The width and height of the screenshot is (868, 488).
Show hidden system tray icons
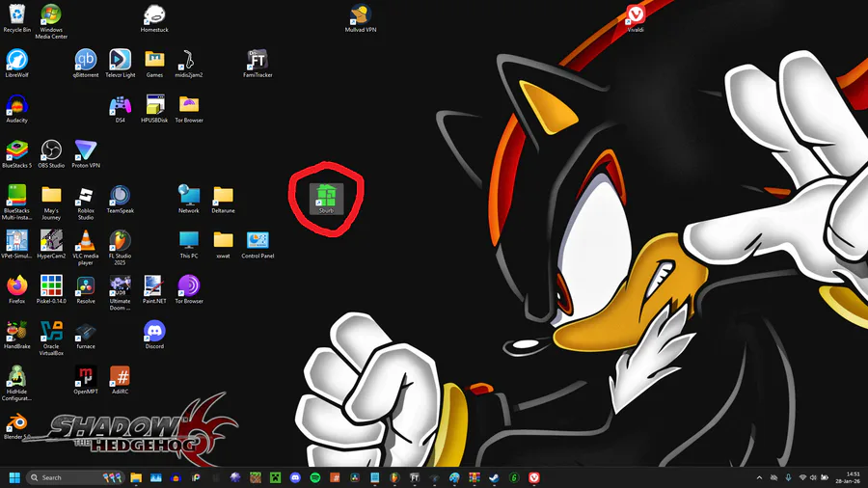(x=759, y=477)
